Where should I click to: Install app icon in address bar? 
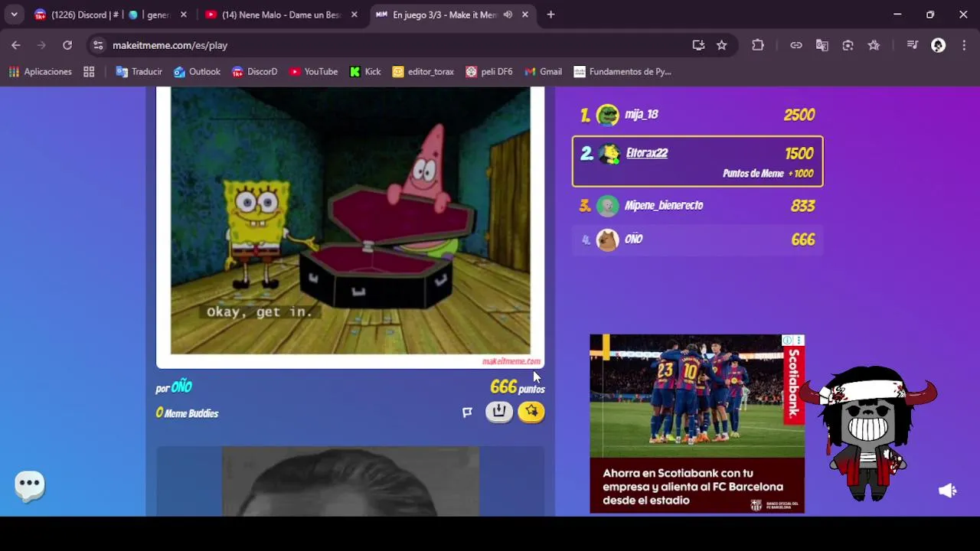[698, 45]
